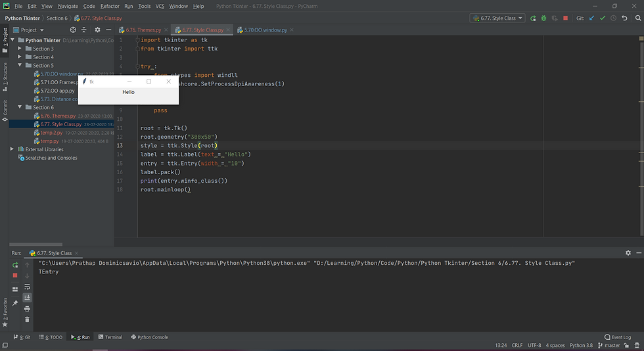Fold the try block at line 4

[x=137, y=66]
